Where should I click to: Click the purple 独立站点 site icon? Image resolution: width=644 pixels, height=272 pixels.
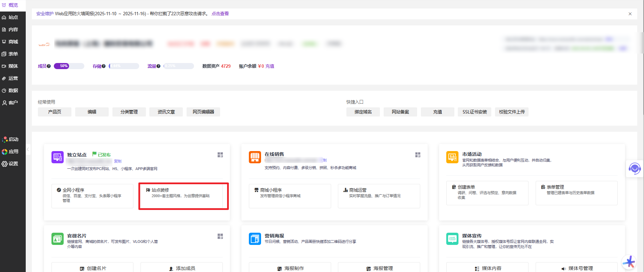click(57, 157)
